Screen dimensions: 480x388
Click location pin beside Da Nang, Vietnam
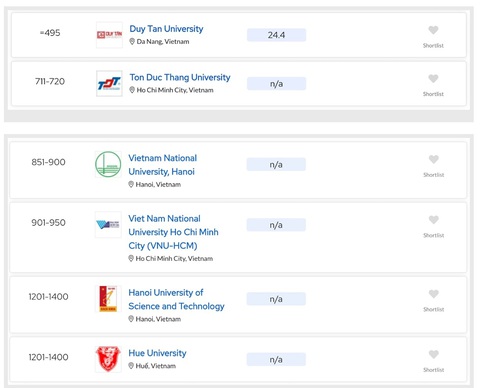tap(132, 41)
